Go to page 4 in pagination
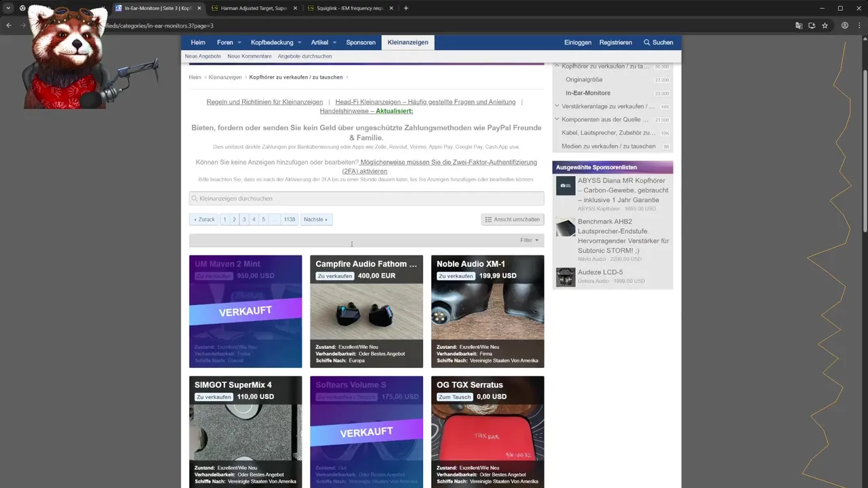The width and height of the screenshot is (868, 488). (254, 220)
